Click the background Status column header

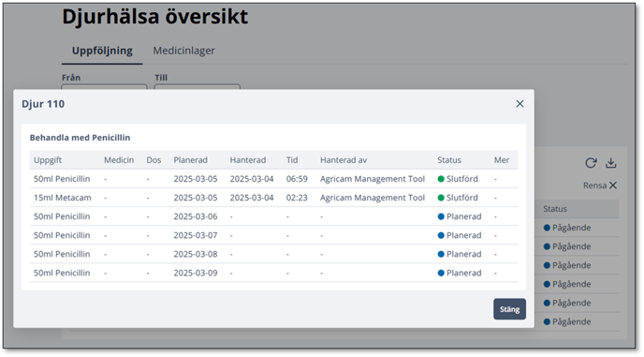(555, 209)
